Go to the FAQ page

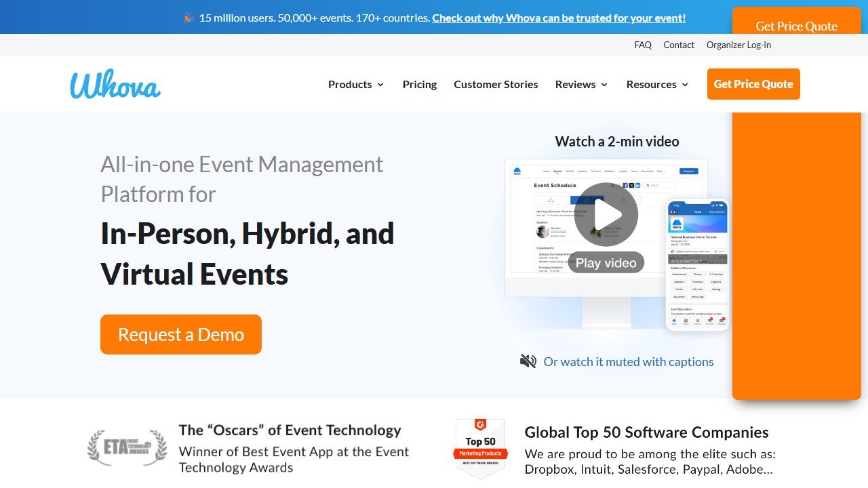(643, 45)
